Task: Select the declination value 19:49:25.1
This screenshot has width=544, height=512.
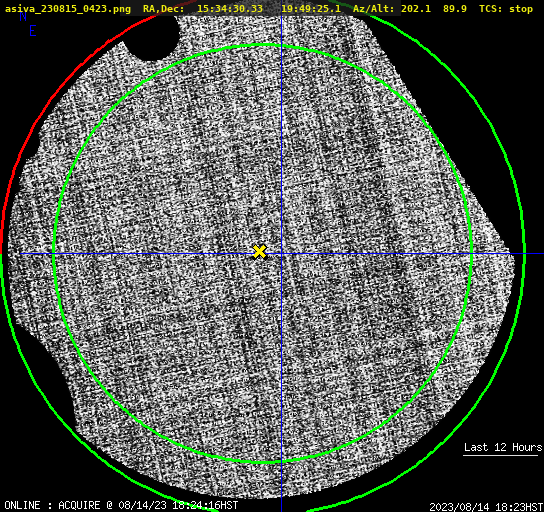Action: (311, 9)
